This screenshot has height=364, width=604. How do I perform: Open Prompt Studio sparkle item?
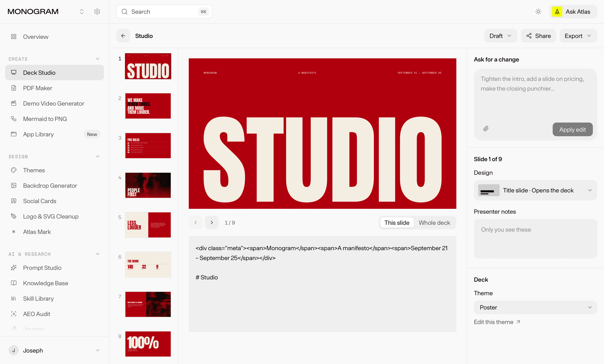[x=54, y=268]
